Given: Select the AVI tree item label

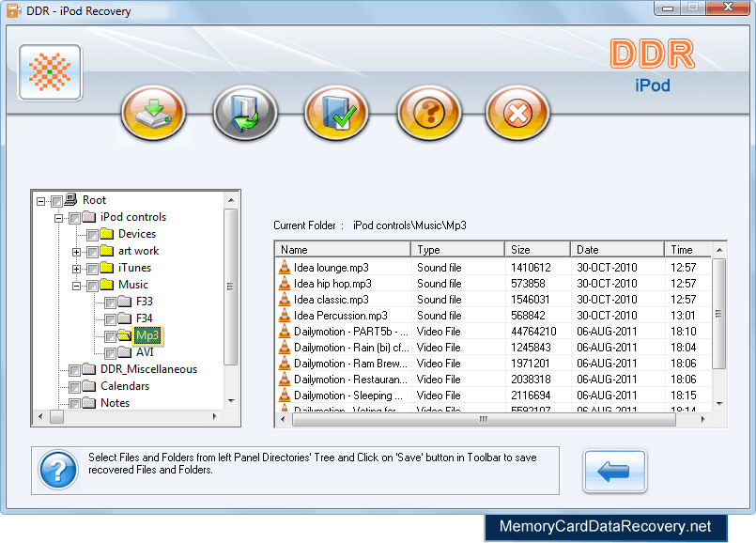Looking at the screenshot, I should 145,352.
